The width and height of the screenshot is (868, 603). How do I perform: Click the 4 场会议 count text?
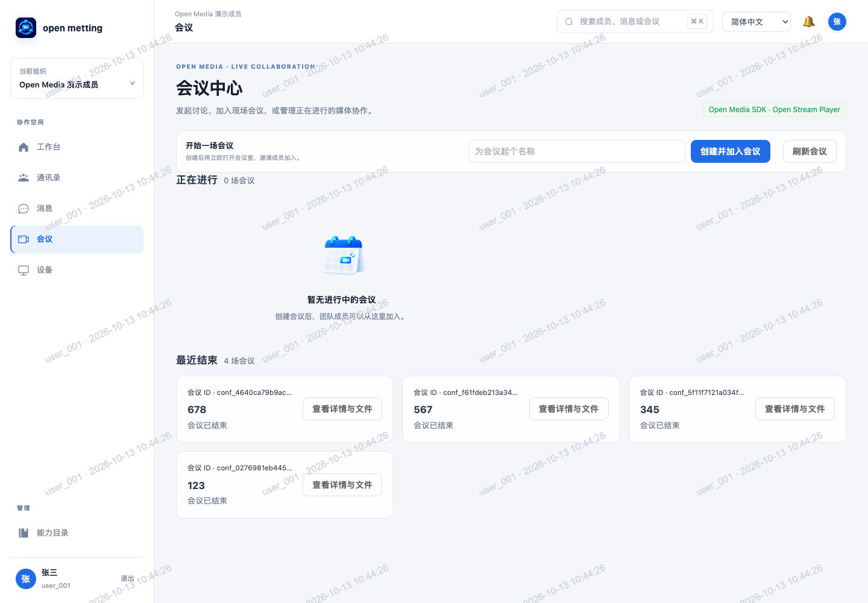(239, 361)
